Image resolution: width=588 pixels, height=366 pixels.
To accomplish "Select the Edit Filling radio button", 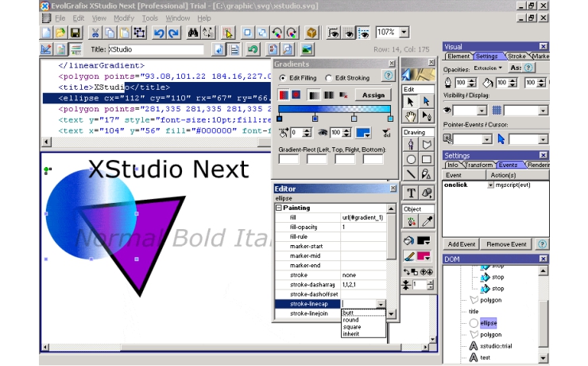I will 283,78.
